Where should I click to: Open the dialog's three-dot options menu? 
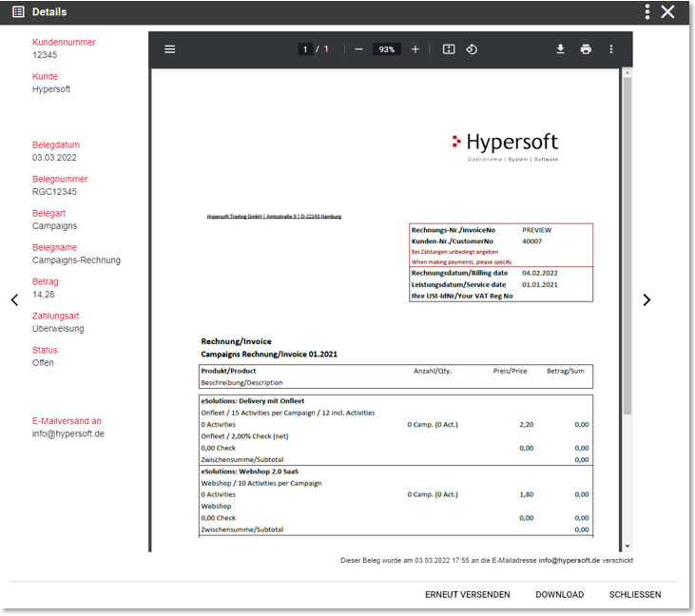[647, 12]
